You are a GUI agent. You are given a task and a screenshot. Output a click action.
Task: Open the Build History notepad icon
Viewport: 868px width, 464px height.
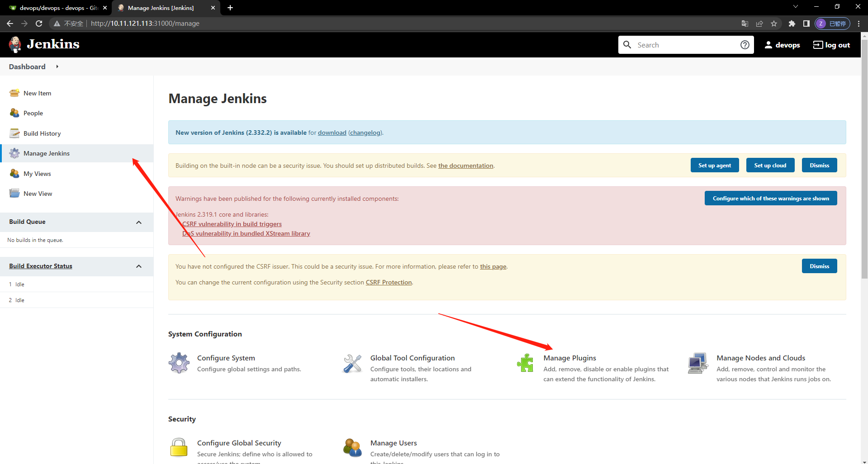[x=14, y=133]
